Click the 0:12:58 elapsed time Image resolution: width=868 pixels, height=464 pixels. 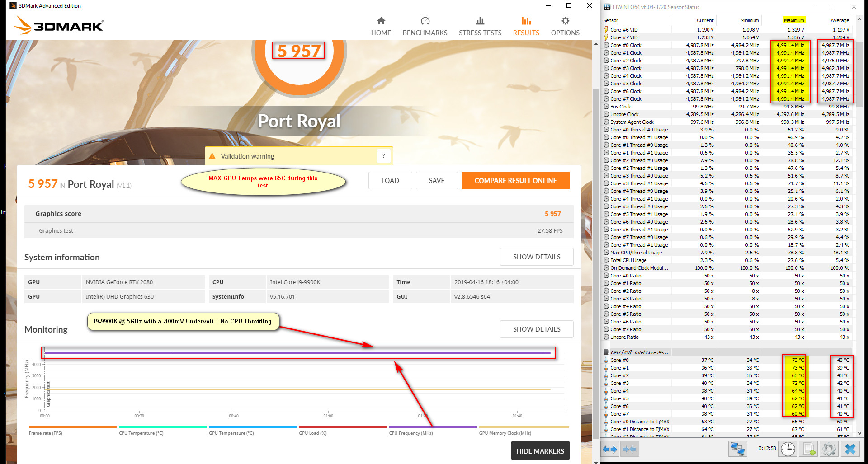pos(767,449)
